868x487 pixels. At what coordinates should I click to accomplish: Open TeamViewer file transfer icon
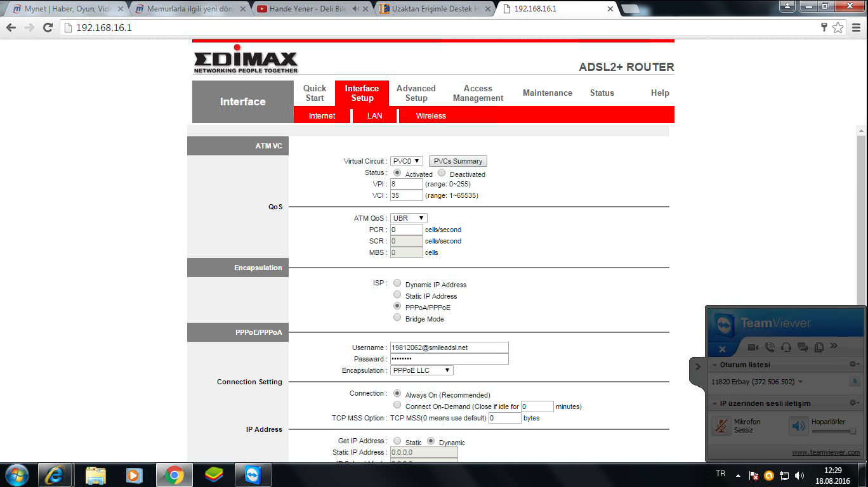[819, 347]
